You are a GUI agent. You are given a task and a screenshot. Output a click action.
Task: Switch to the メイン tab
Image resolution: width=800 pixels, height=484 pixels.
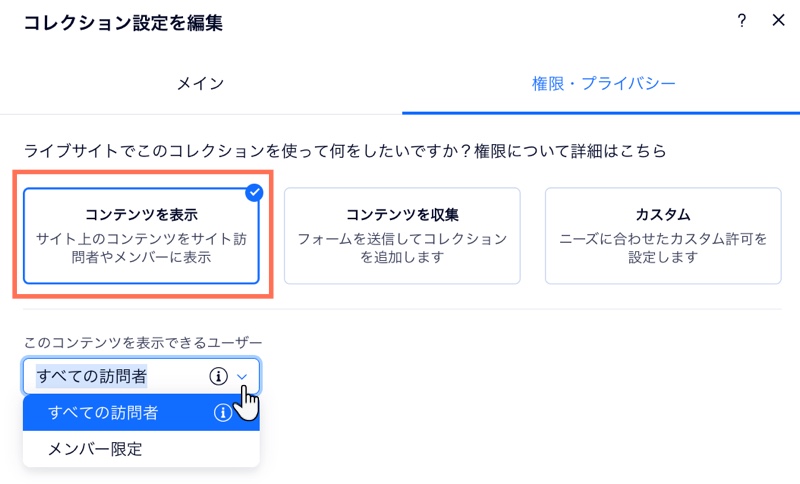[201, 84]
